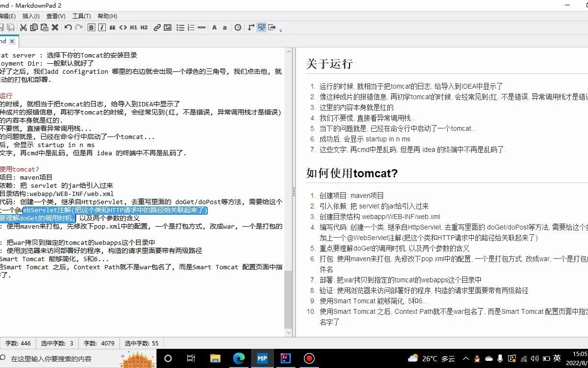588x368 pixels.
Task: Create a numbered list
Action: [190, 27]
